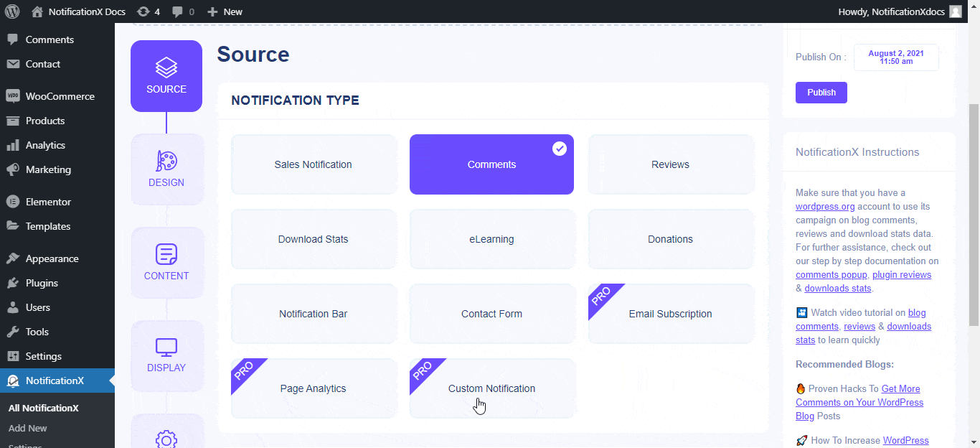Switch to the Design step tab
Image resolution: width=980 pixels, height=448 pixels.
click(x=166, y=169)
